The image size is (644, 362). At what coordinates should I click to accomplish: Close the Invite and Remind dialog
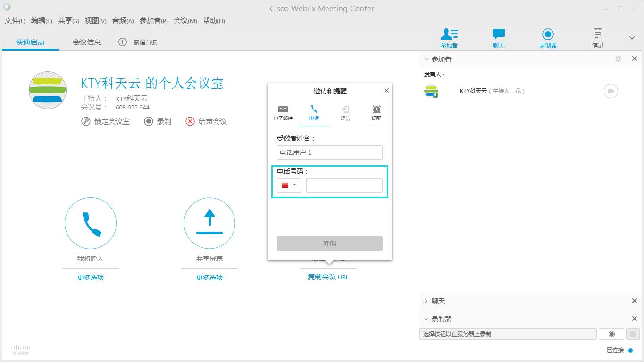[386, 90]
